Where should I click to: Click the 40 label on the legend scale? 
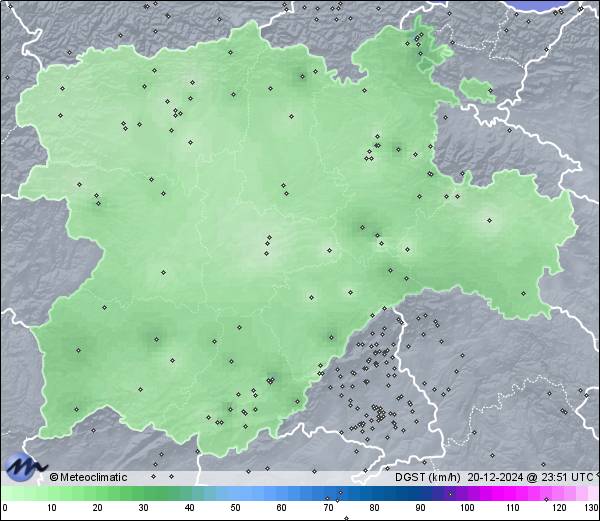pyautogui.click(x=189, y=508)
